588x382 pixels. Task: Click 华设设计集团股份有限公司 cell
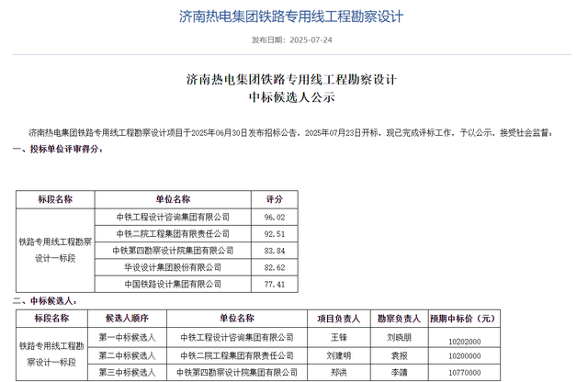[x=173, y=267]
